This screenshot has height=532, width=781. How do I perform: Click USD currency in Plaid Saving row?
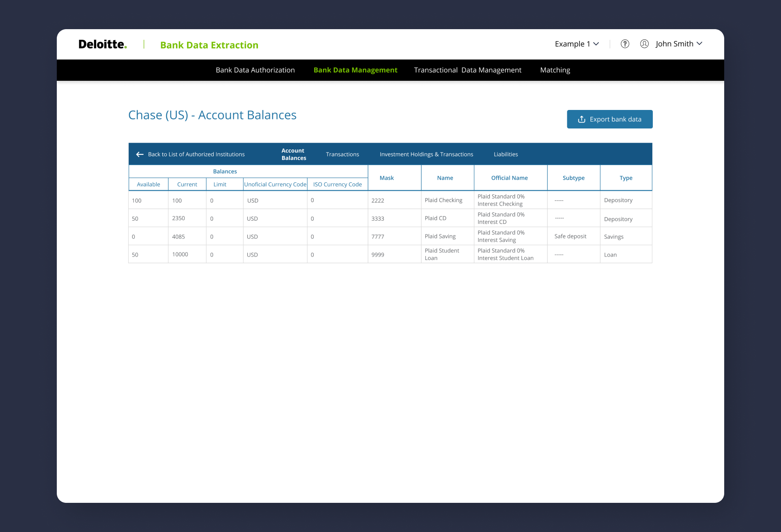pyautogui.click(x=275, y=236)
